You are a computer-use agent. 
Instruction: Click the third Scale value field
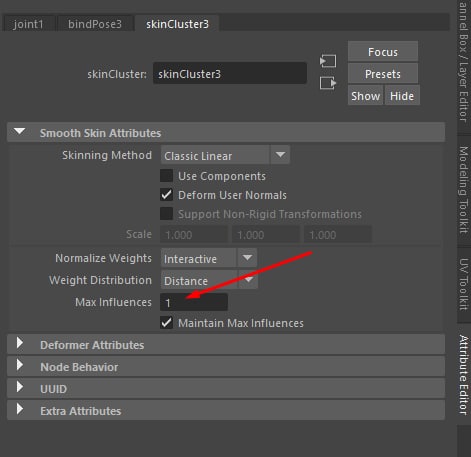coord(338,235)
